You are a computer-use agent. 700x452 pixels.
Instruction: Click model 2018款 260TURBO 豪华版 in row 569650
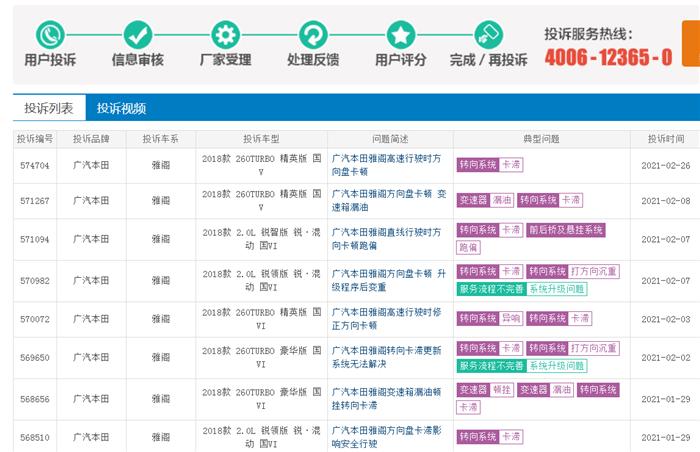coord(262,357)
